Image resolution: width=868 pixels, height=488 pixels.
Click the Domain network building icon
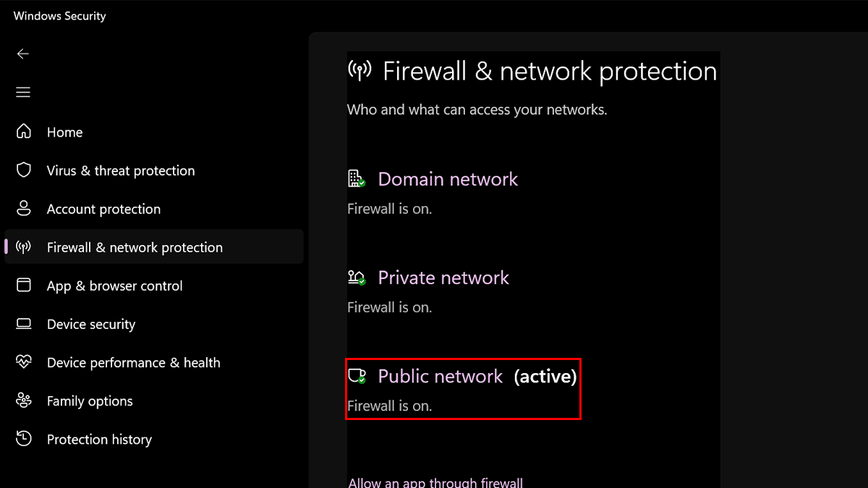(x=356, y=179)
